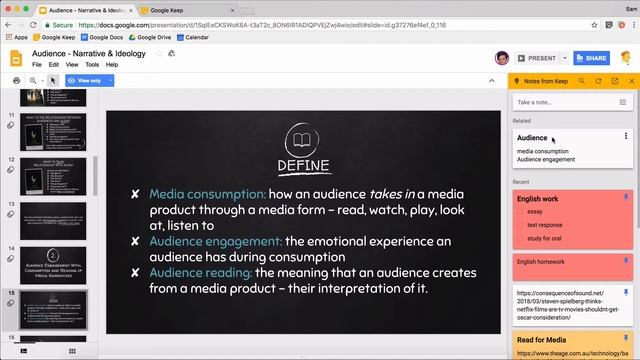Expand the View only dropdown arrow

point(110,80)
